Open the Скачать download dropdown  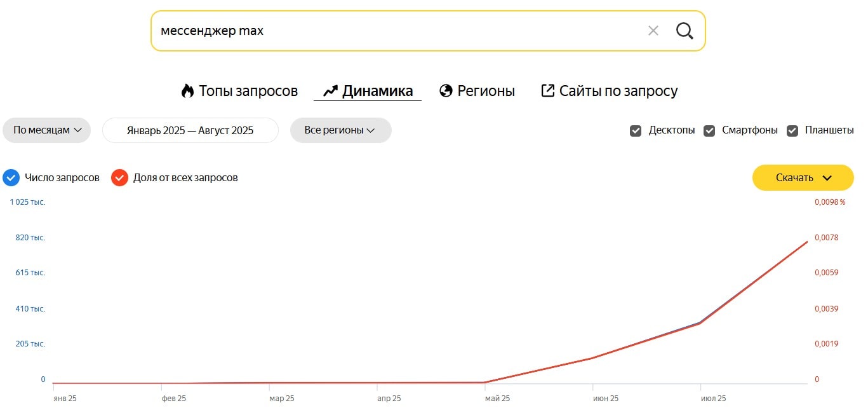tap(803, 178)
